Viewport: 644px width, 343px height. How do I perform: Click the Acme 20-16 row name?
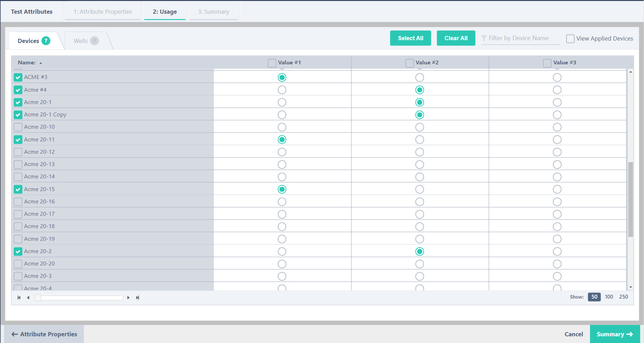[x=40, y=202]
